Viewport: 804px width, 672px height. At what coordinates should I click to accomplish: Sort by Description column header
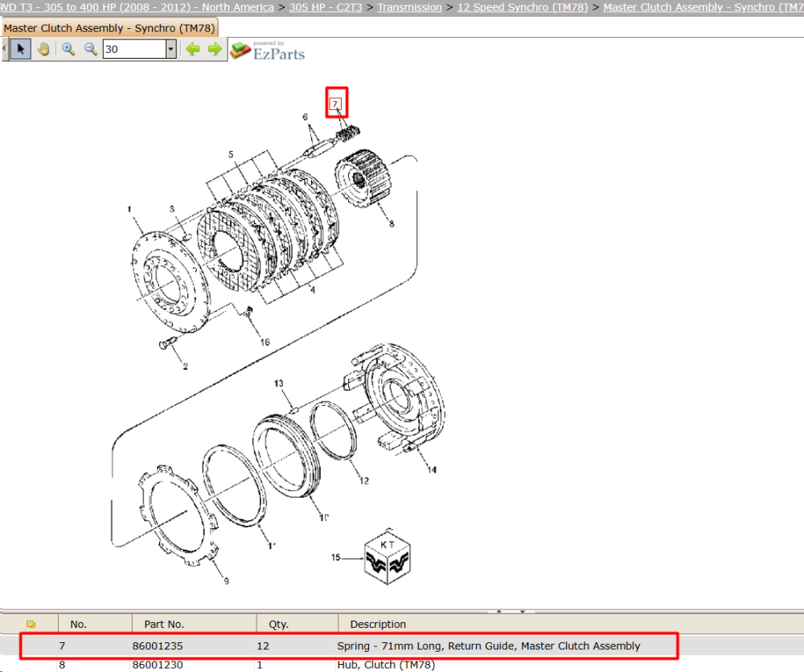pyautogui.click(x=378, y=624)
